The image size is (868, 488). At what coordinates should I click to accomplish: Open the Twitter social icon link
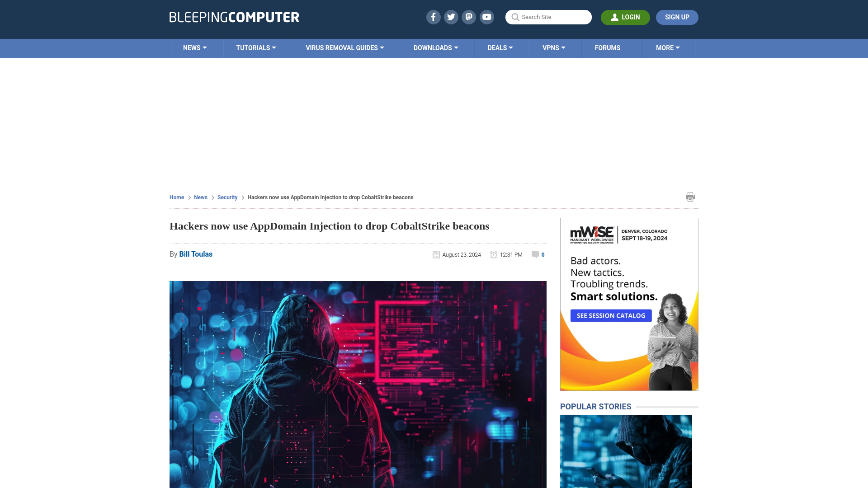point(451,17)
